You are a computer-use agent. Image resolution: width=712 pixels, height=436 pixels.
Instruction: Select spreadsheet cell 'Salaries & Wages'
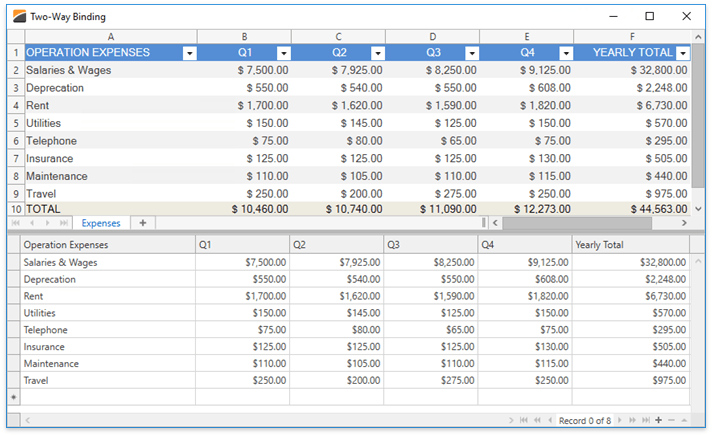click(x=111, y=70)
